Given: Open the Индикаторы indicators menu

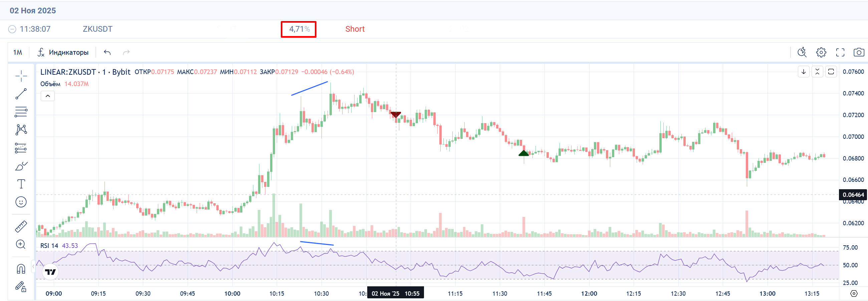Looking at the screenshot, I should point(63,52).
